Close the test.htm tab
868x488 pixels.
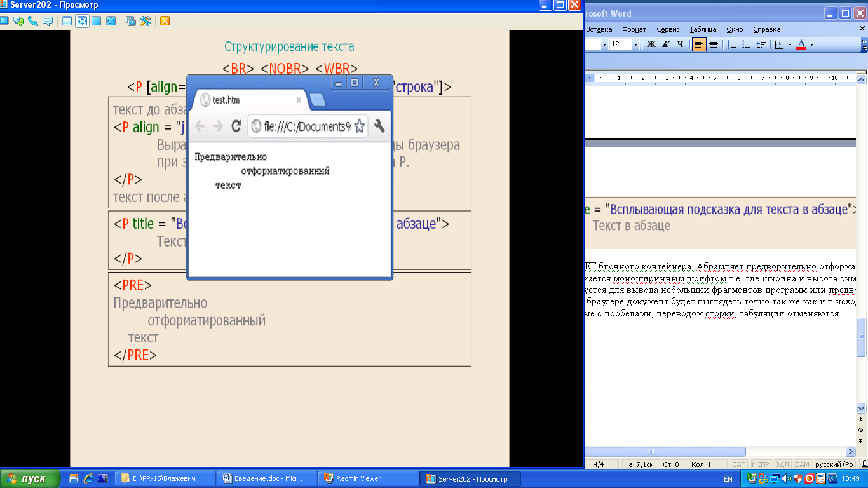pos(299,100)
